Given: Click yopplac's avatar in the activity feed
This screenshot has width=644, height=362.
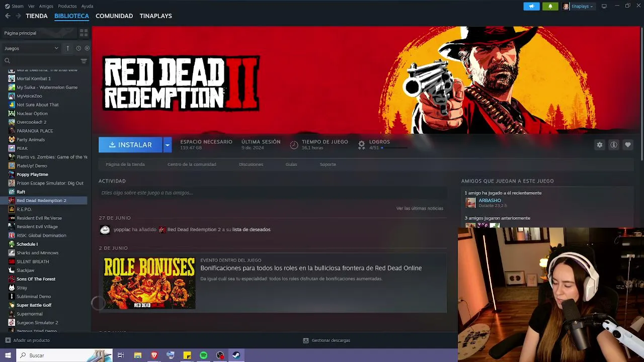Looking at the screenshot, I should point(105,230).
